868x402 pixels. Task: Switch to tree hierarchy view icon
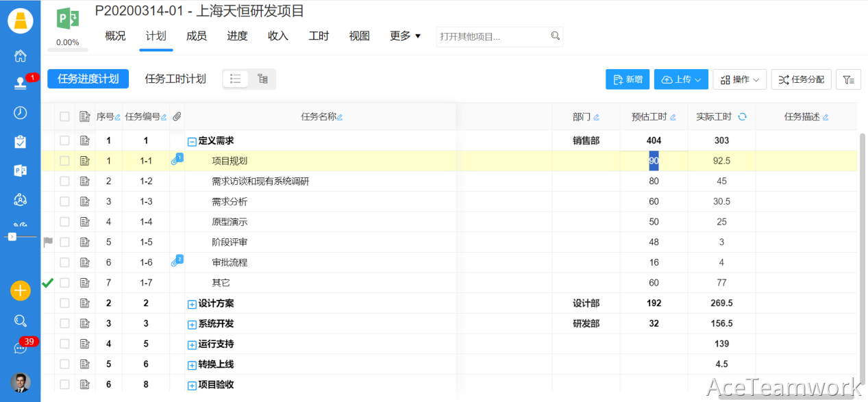(262, 79)
